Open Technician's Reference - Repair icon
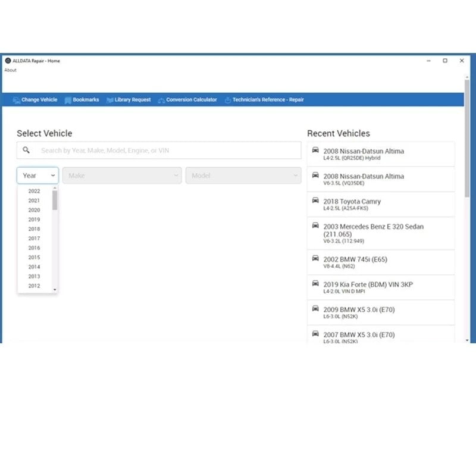 [228, 100]
